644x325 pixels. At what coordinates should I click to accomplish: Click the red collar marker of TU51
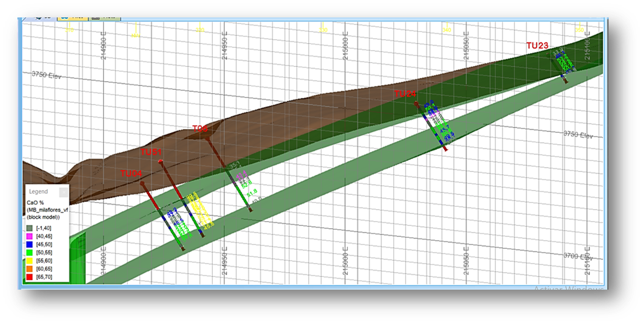pos(161,161)
